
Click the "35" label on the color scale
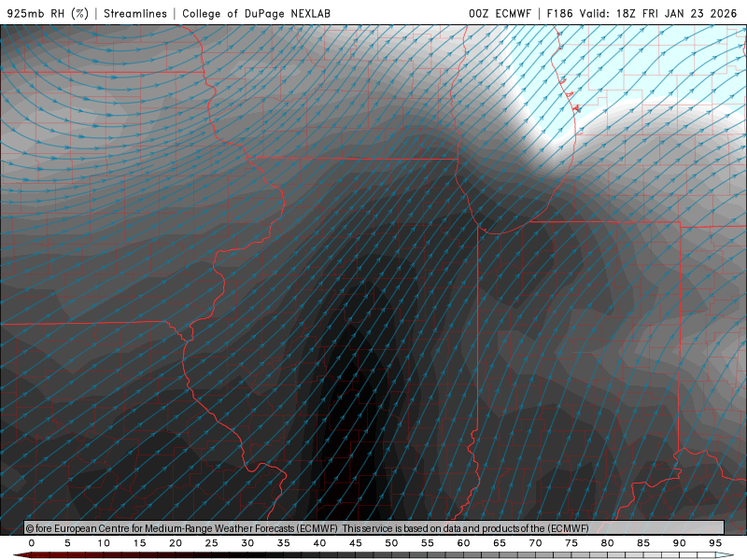[x=284, y=543]
